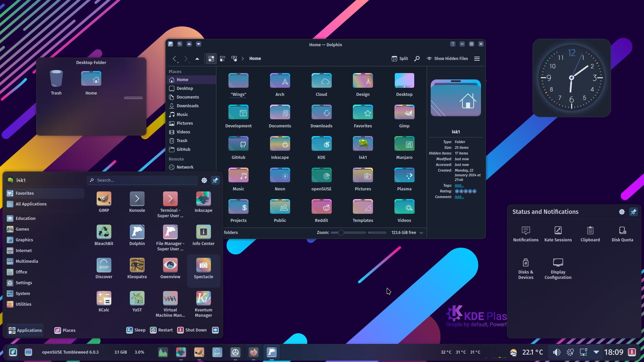Click the keep-below arrow in Dolphin titlebar
This screenshot has width=644, height=362.
198,44
